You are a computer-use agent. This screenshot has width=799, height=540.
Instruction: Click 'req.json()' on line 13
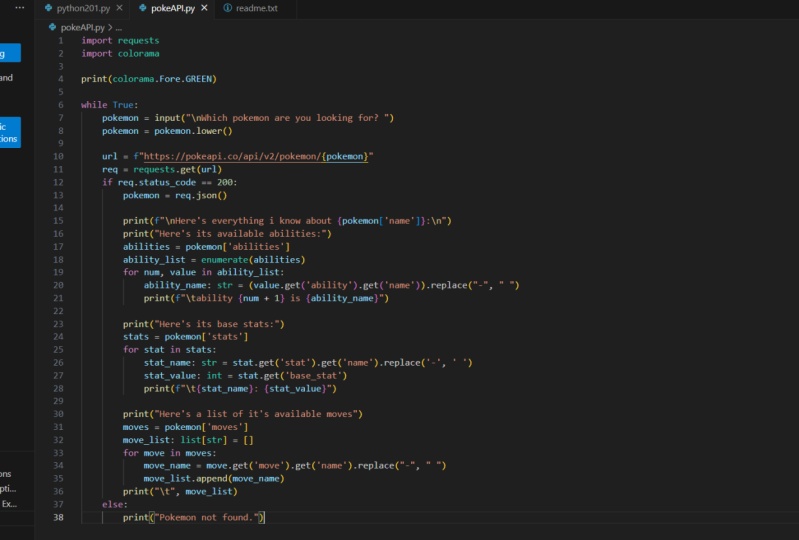(x=201, y=196)
